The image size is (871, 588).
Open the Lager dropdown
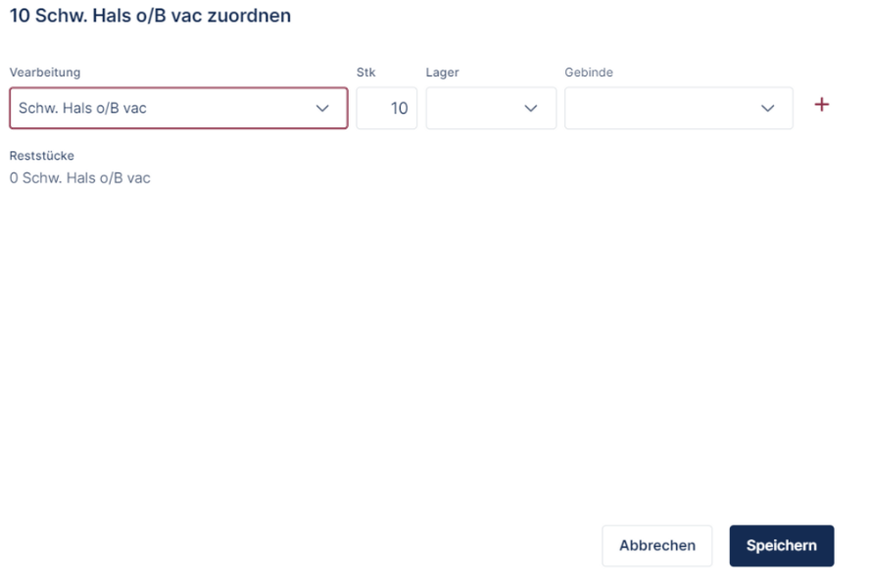491,108
